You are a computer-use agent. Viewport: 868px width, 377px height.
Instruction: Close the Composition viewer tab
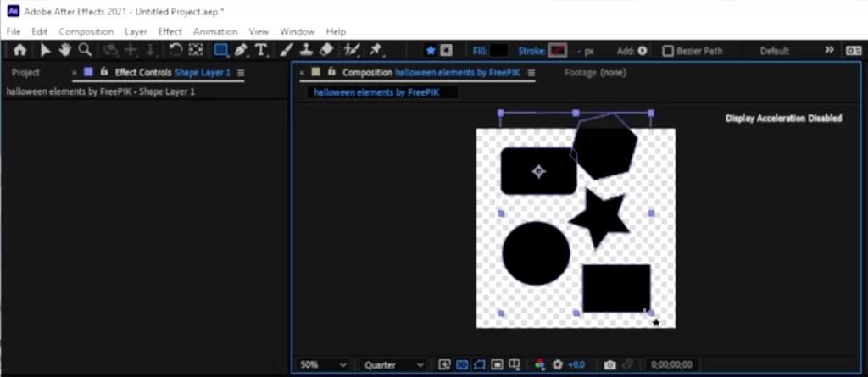point(302,73)
